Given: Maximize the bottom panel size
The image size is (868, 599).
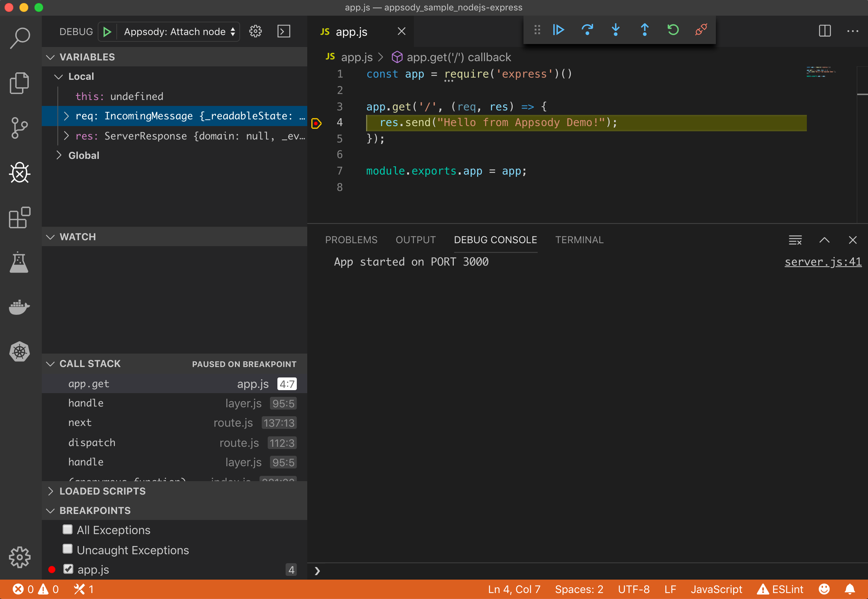Looking at the screenshot, I should click(x=824, y=240).
